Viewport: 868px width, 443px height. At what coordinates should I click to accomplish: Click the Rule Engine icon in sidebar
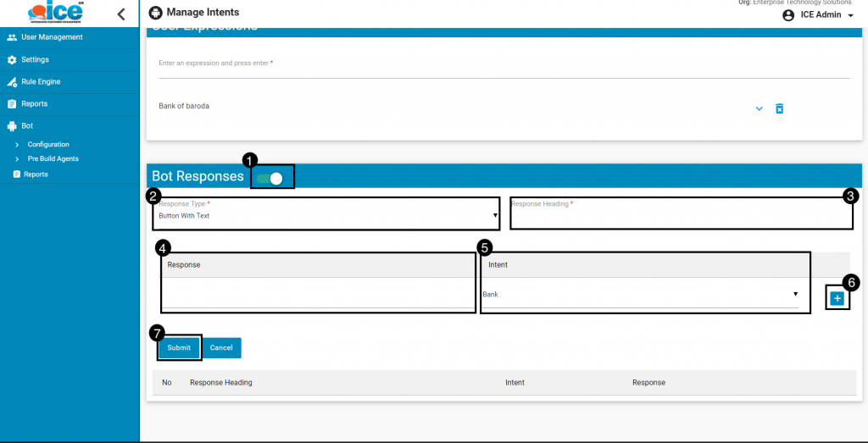coord(12,82)
